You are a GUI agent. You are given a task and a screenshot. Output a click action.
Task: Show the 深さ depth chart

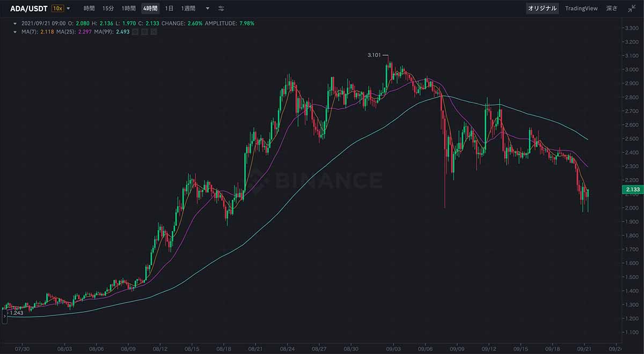pos(612,9)
